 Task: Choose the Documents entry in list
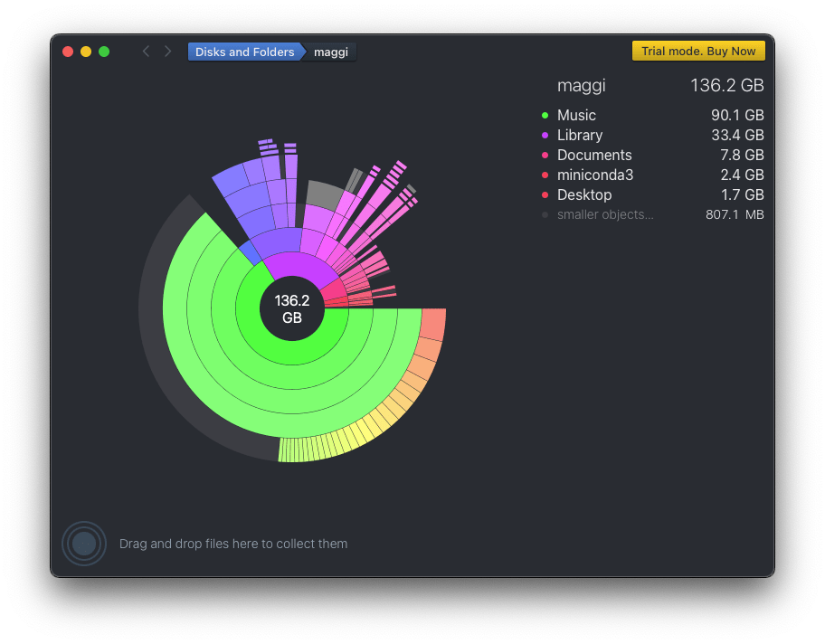pyautogui.click(x=594, y=156)
